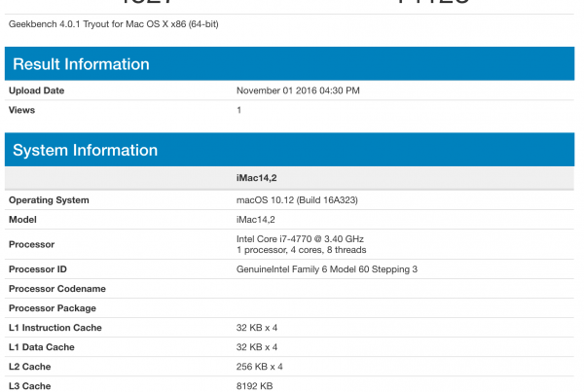The image size is (584, 392).
Task: Select the Views count value 1
Action: point(239,110)
